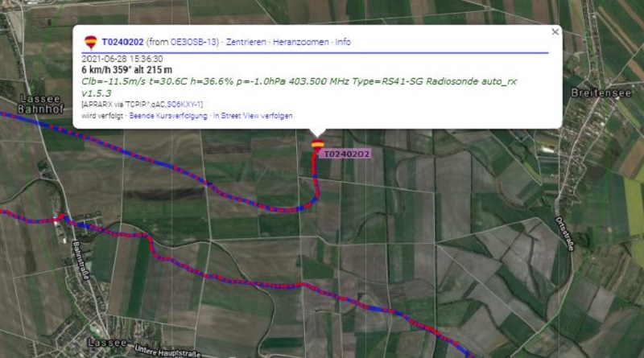
Task: Click the Lassee town label
Action: point(107,343)
